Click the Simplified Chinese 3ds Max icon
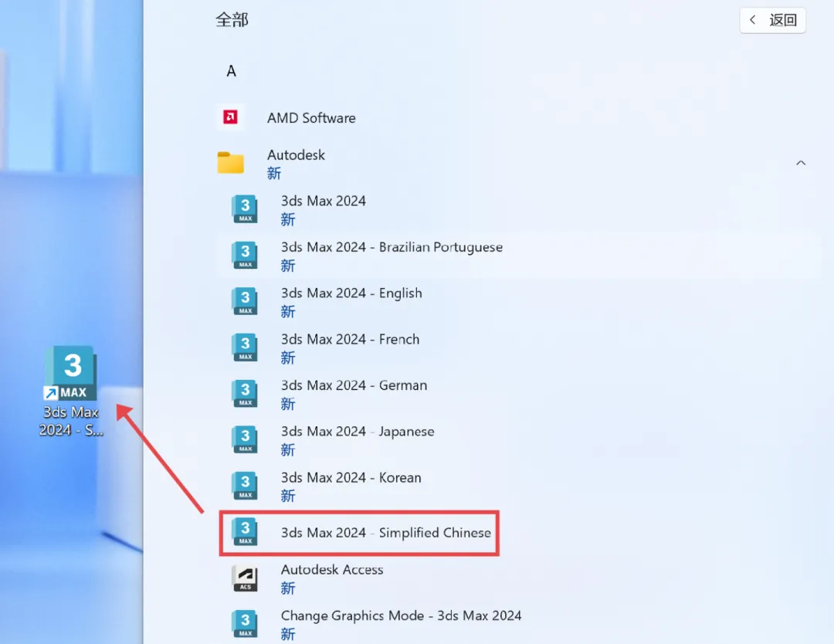834x644 pixels. click(x=245, y=532)
